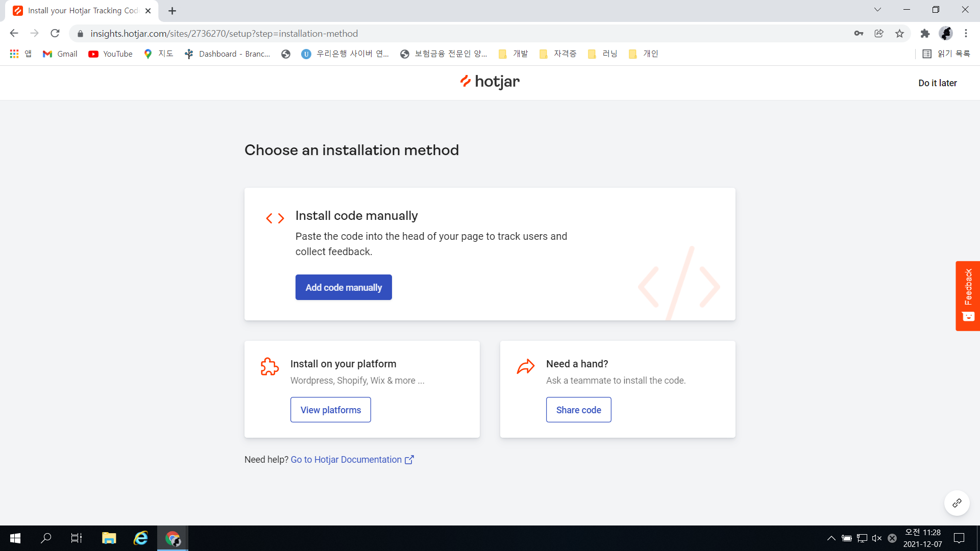Click Do it later link
The image size is (980, 551).
[937, 83]
